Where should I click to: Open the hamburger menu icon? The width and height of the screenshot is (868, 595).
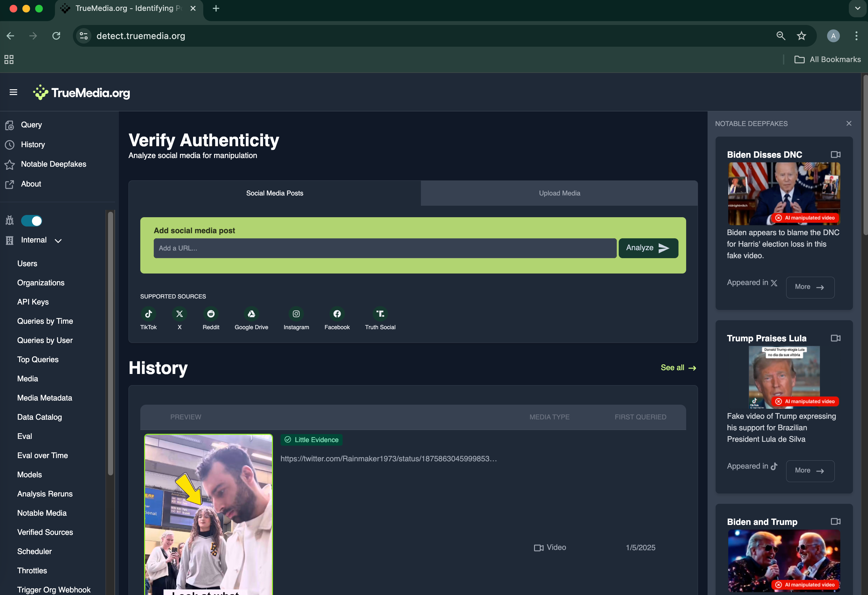tap(13, 92)
